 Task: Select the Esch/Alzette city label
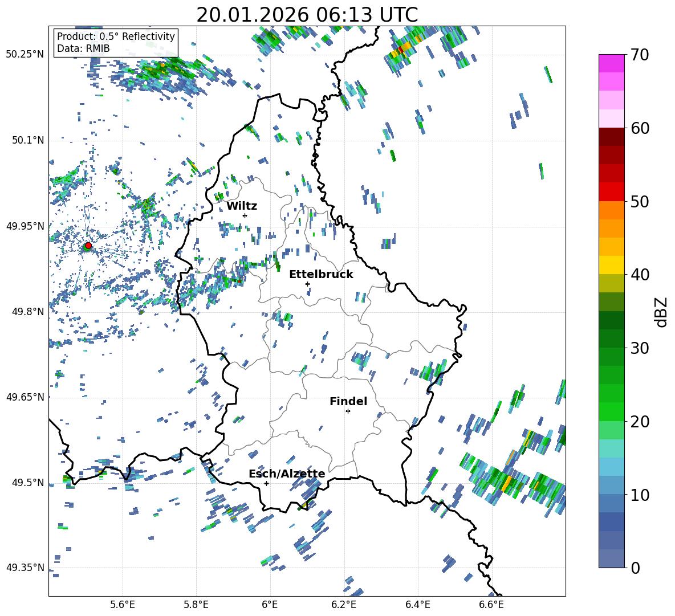click(287, 474)
